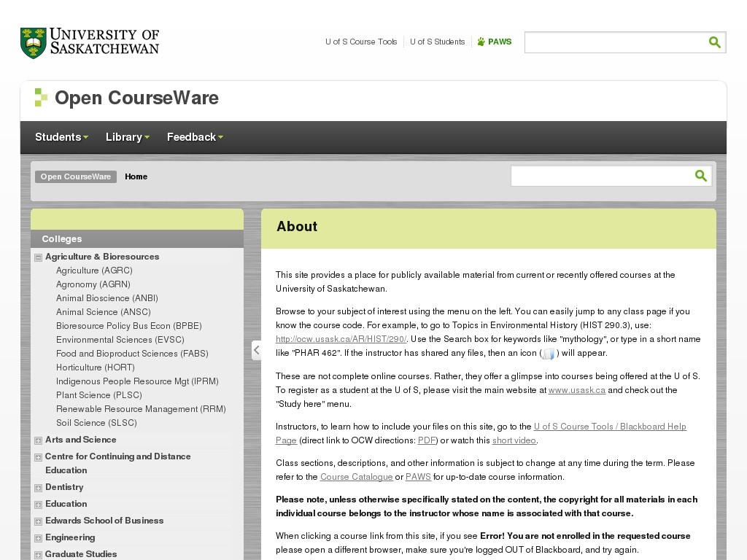Expand Centre for Continuing and Distance Education
The image size is (747, 560).
click(x=38, y=457)
